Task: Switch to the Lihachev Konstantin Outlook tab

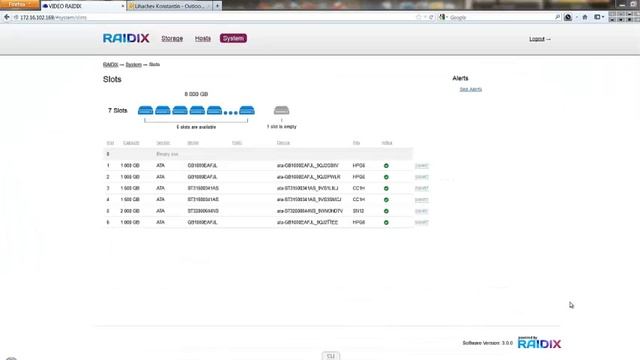Action: pyautogui.click(x=169, y=6)
